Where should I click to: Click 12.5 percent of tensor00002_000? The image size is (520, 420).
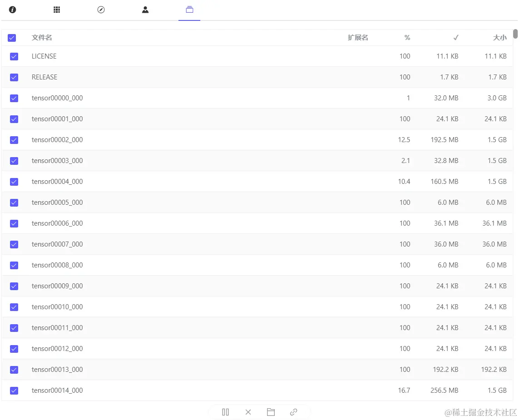pyautogui.click(x=404, y=140)
